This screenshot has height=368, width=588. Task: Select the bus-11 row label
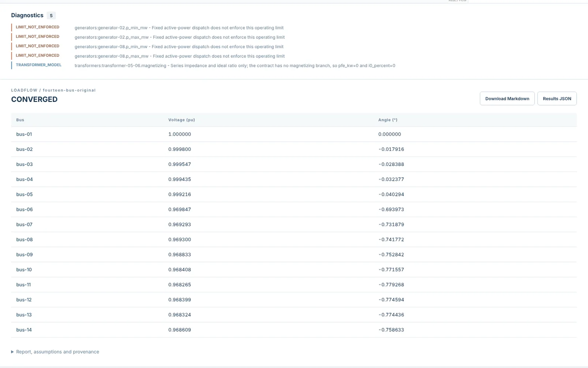24,285
